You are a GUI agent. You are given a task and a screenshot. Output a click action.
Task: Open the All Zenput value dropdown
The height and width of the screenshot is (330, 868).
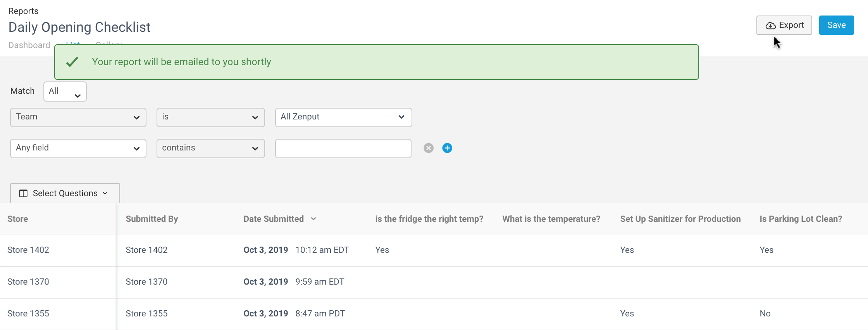point(343,117)
